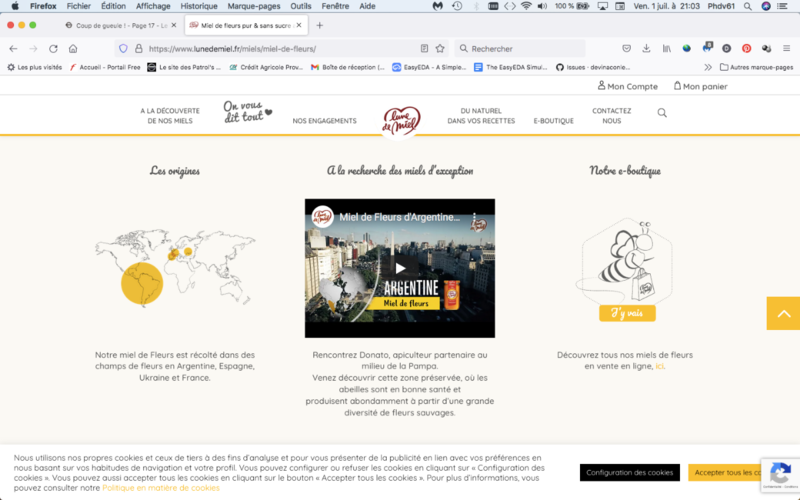This screenshot has width=800, height=500.
Task: Open the downloads arrow icon
Action: [x=646, y=48]
